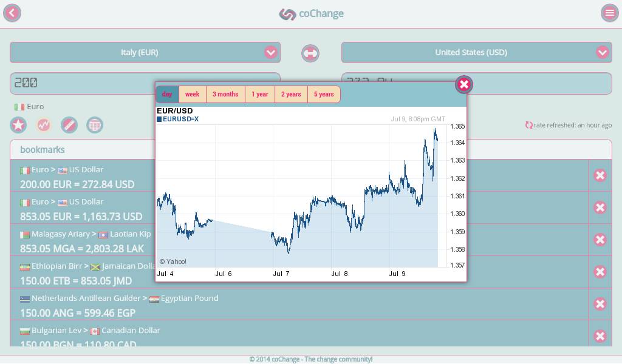The image size is (622, 364).
Task: Refresh the exchange rate
Action: tap(529, 125)
